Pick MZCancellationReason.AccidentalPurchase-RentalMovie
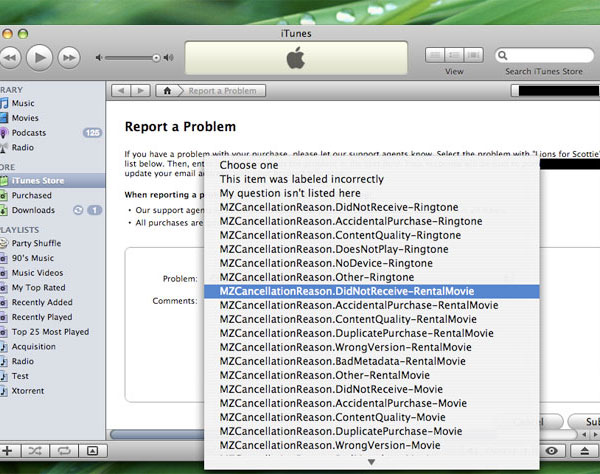The height and width of the screenshot is (474, 600). coord(372,305)
